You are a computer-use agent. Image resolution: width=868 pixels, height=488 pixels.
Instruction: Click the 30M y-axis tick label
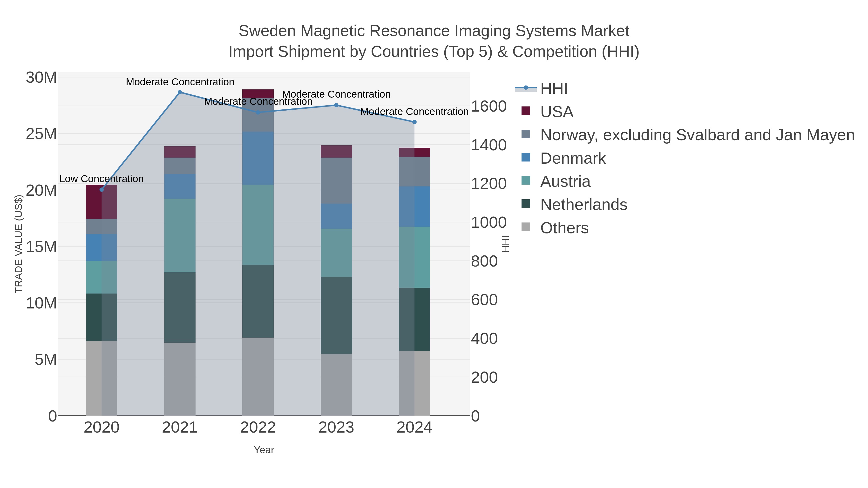pos(41,77)
